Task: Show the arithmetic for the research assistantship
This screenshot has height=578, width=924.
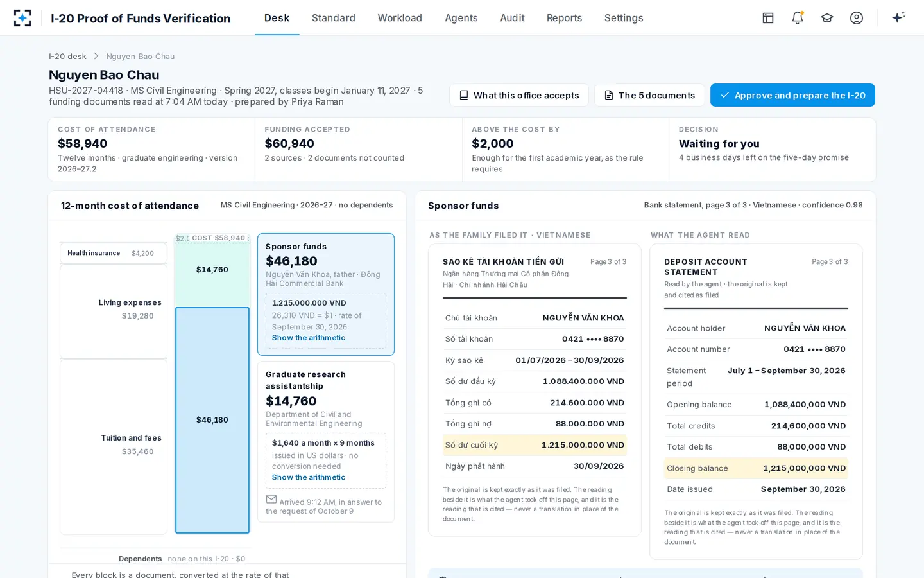Action: click(309, 477)
